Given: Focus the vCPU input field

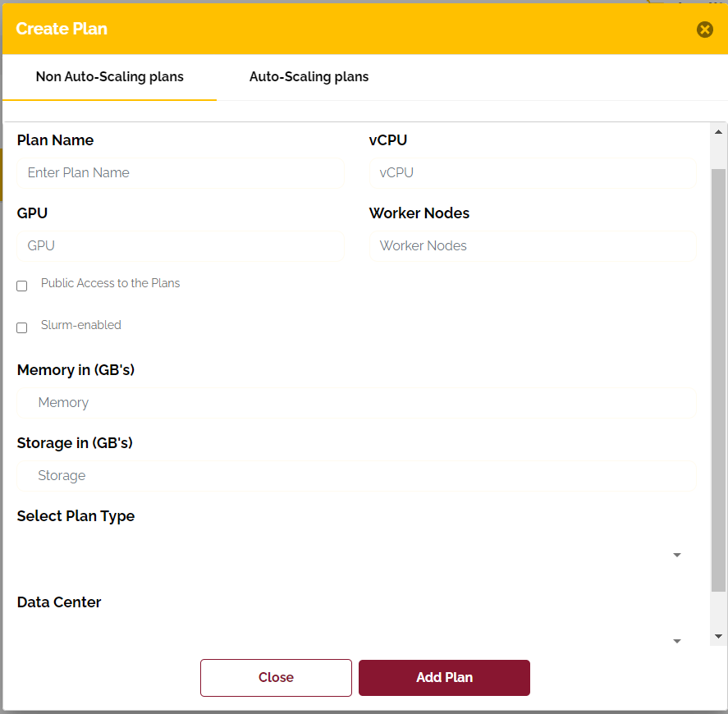Looking at the screenshot, I should (533, 173).
